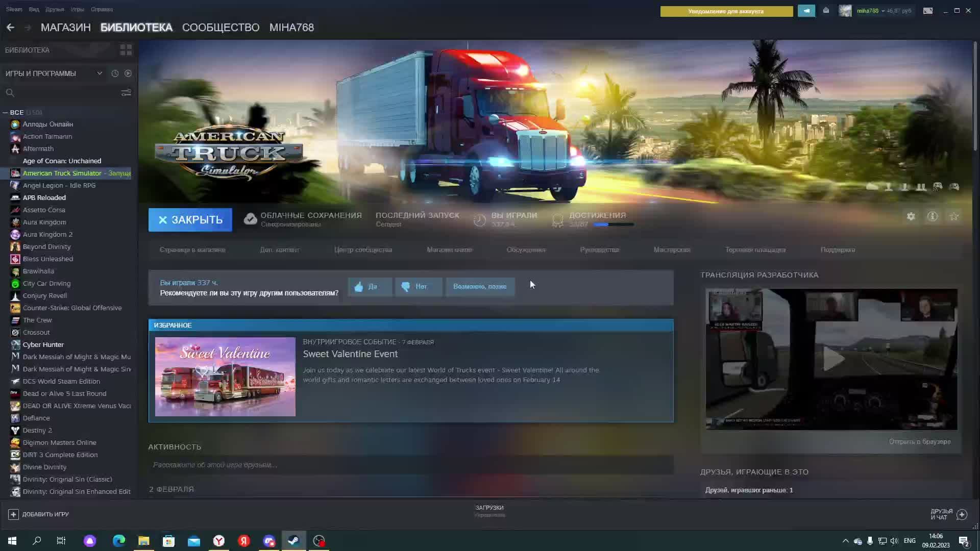Expand the 'ИГРЫ И ПРОГРАММЫ' dropdown

tap(100, 73)
